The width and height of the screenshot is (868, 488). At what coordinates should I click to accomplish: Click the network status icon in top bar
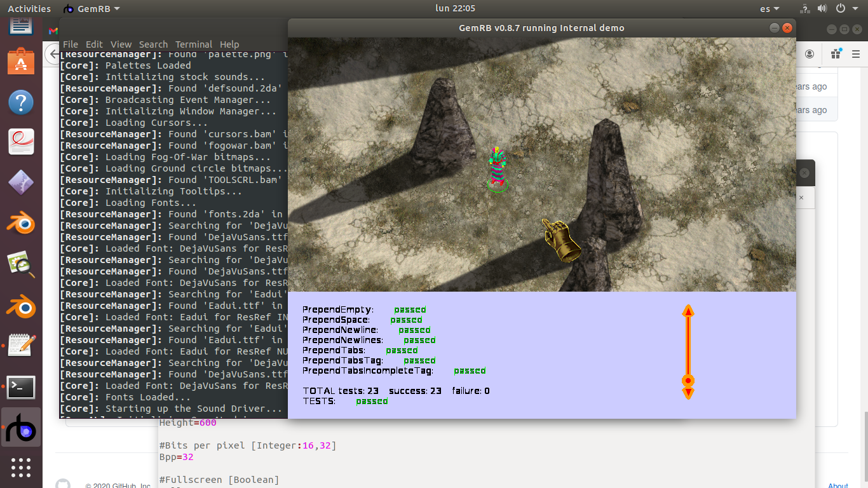tap(805, 8)
